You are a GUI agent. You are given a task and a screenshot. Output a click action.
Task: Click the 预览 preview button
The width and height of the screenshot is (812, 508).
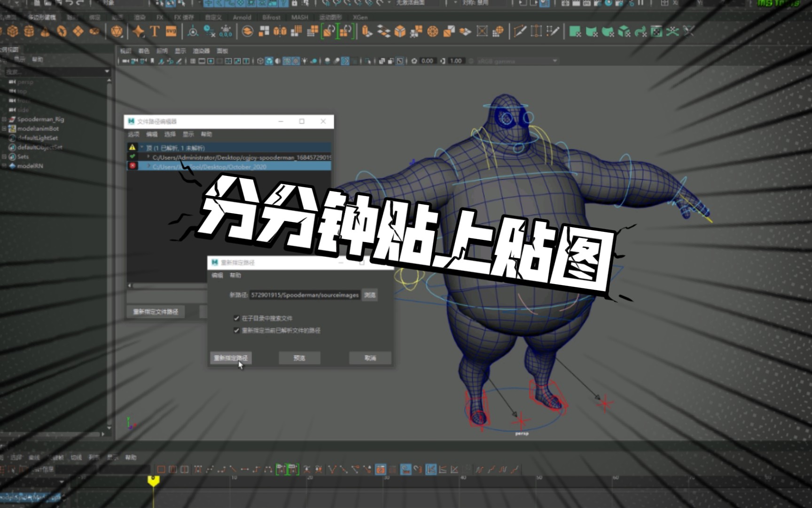(299, 358)
